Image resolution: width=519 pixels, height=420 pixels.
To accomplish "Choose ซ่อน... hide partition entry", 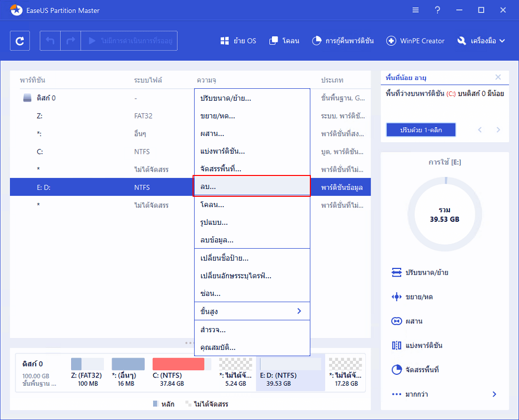I will (252, 293).
